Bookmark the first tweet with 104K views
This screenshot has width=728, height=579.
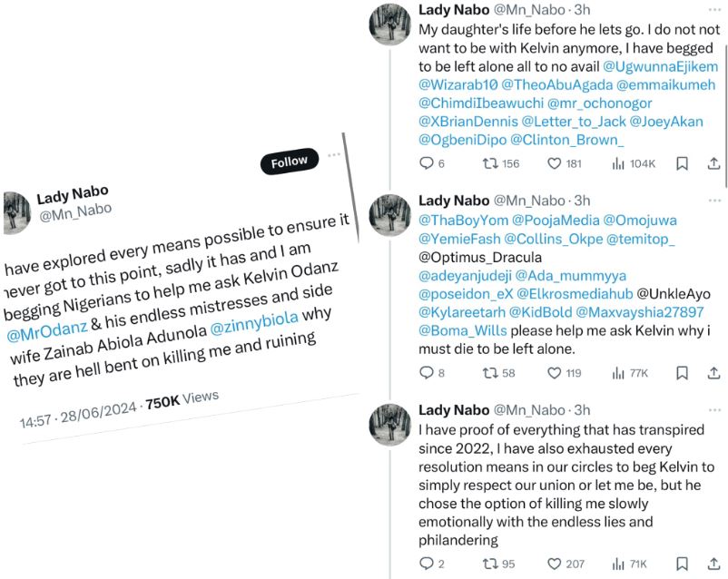[683, 163]
